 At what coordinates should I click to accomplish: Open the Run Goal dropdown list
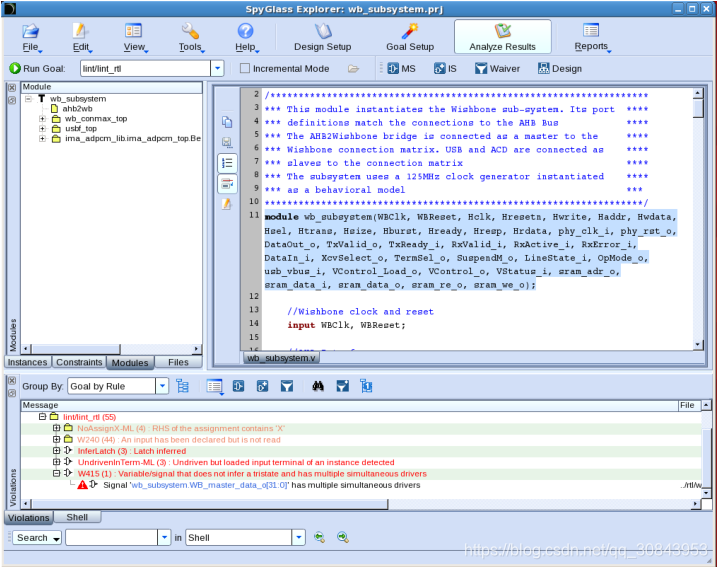pyautogui.click(x=217, y=69)
